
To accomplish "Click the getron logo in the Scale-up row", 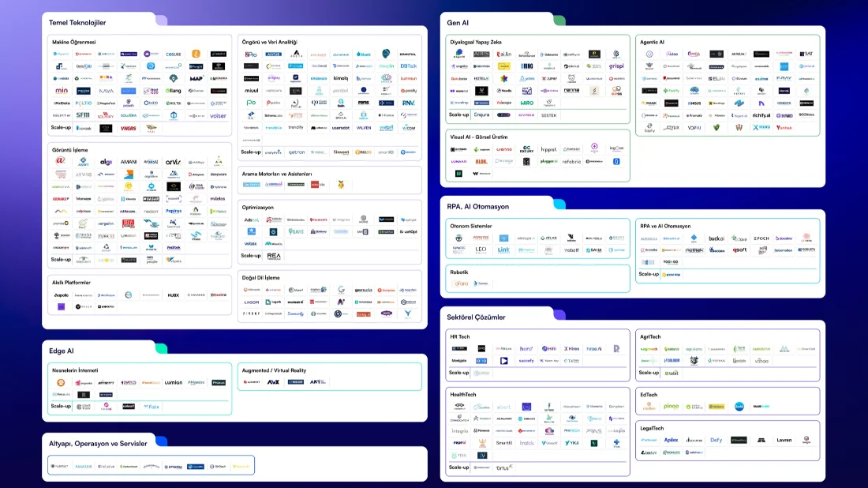I will coord(296,152).
